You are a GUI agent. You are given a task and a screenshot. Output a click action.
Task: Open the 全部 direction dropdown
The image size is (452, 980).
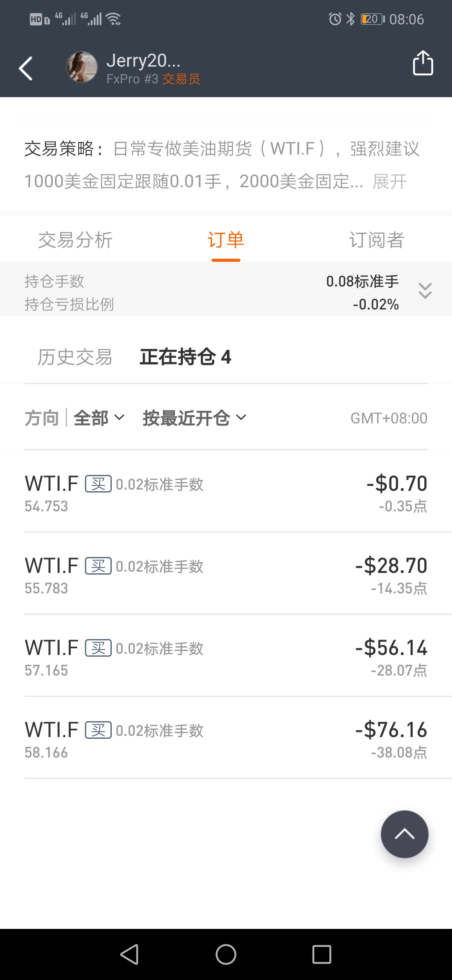pos(99,418)
